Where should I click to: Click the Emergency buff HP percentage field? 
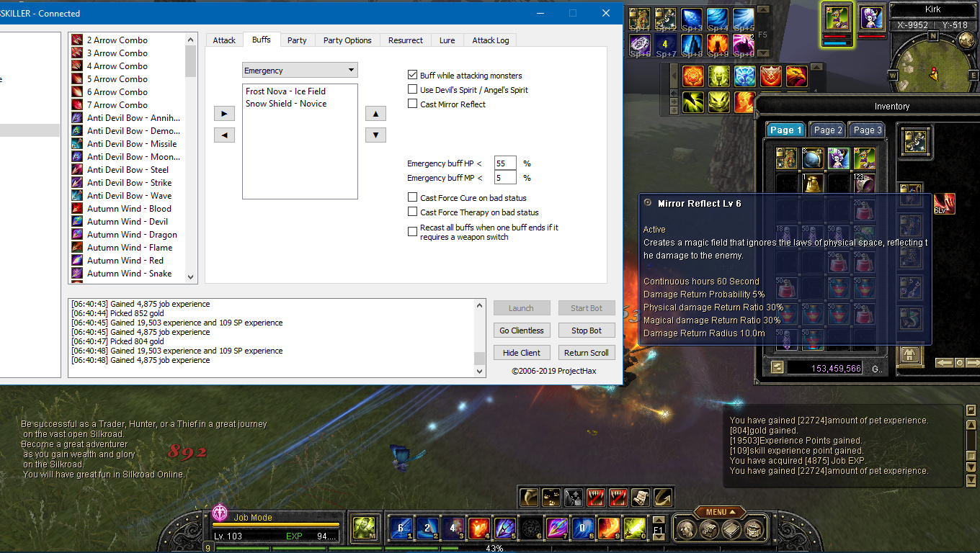click(505, 163)
